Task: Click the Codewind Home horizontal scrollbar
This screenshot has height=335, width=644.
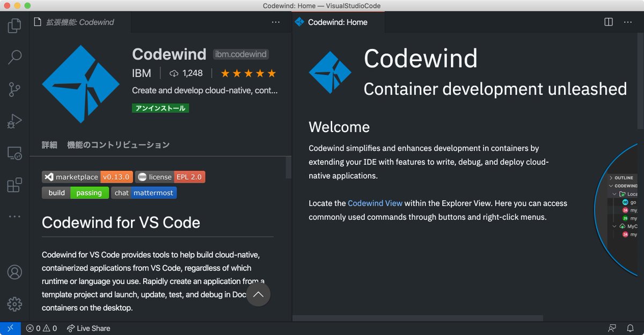Action: click(418, 318)
